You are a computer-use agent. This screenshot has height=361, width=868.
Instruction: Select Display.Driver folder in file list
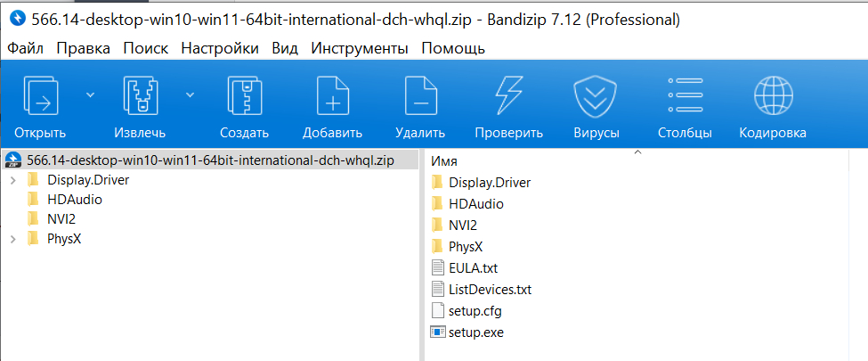490,183
